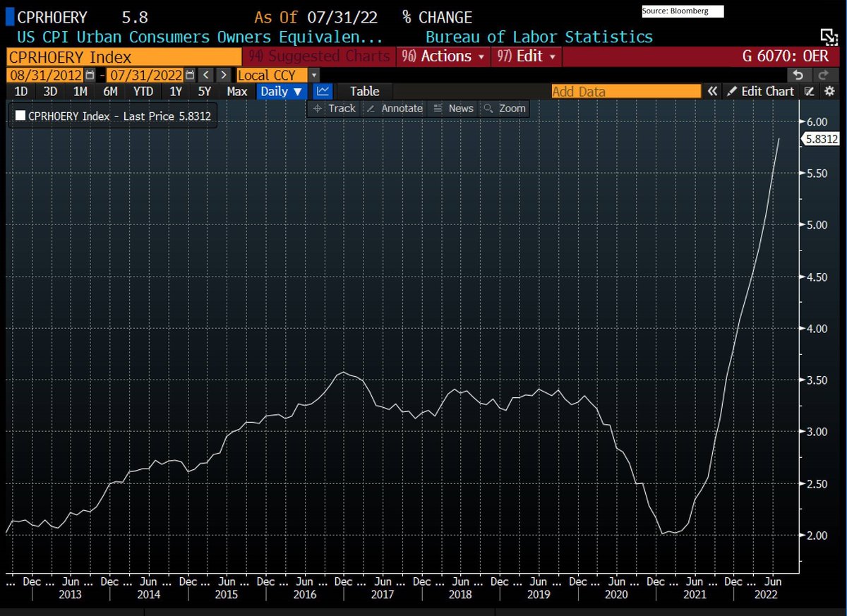Click the CPRHOERY ticker at top left
Image resolution: width=847 pixels, height=616 pixels.
click(52, 17)
